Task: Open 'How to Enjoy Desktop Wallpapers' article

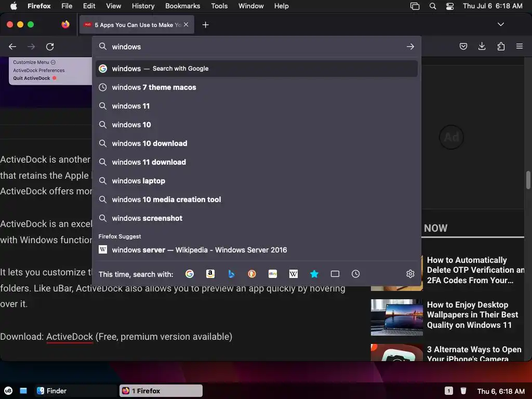Action: [472, 314]
